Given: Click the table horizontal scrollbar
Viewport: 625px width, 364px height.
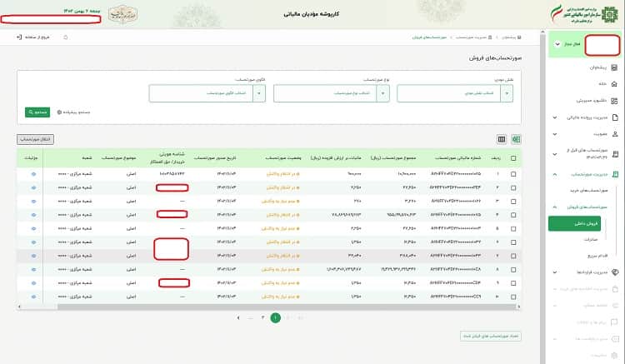Looking at the screenshot, I should (x=287, y=307).
